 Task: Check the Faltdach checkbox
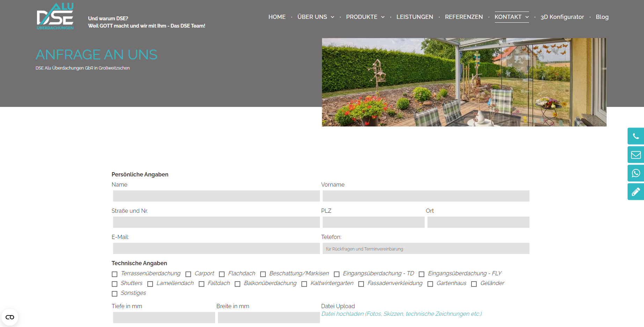(x=202, y=284)
